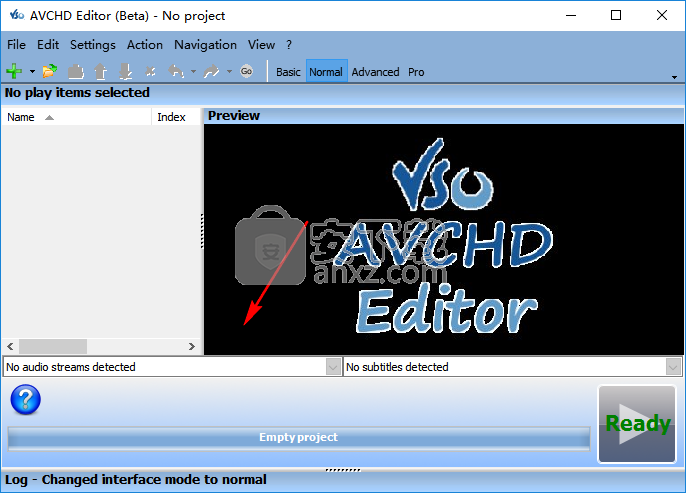
Task: Click the gray X remove icon
Action: coord(150,71)
